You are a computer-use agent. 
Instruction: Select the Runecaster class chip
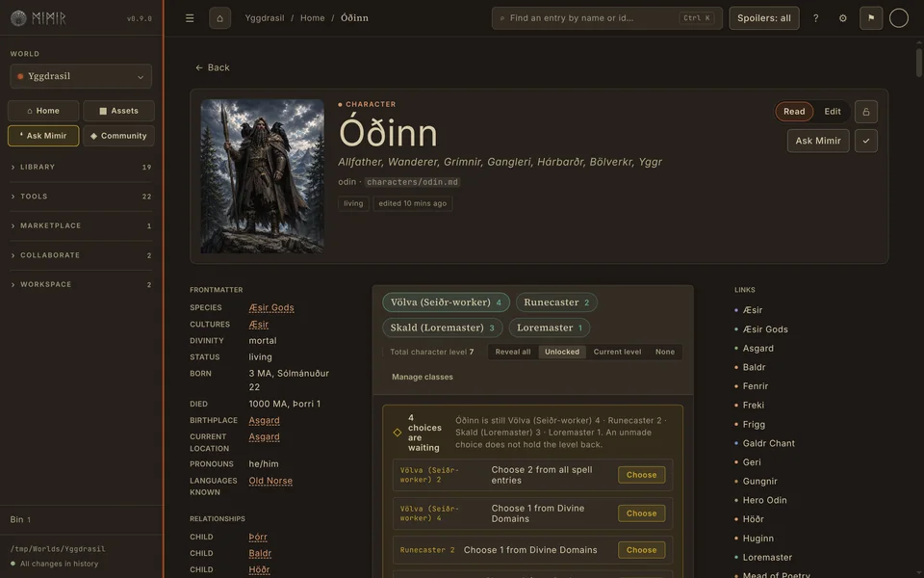[x=556, y=302]
